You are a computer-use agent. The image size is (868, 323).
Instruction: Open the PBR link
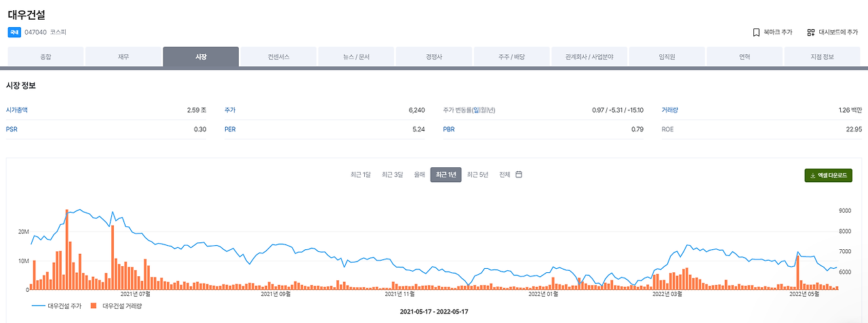[x=449, y=129]
